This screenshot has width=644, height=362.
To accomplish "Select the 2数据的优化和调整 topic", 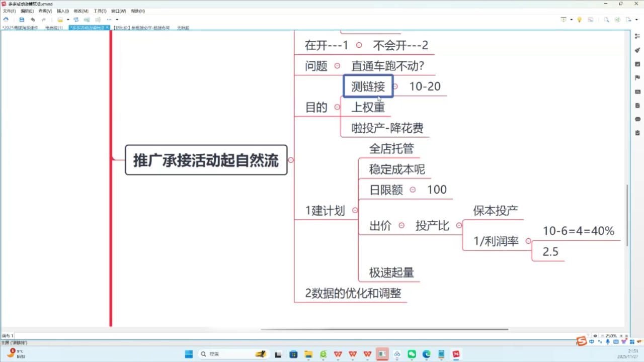I will 353,293.
